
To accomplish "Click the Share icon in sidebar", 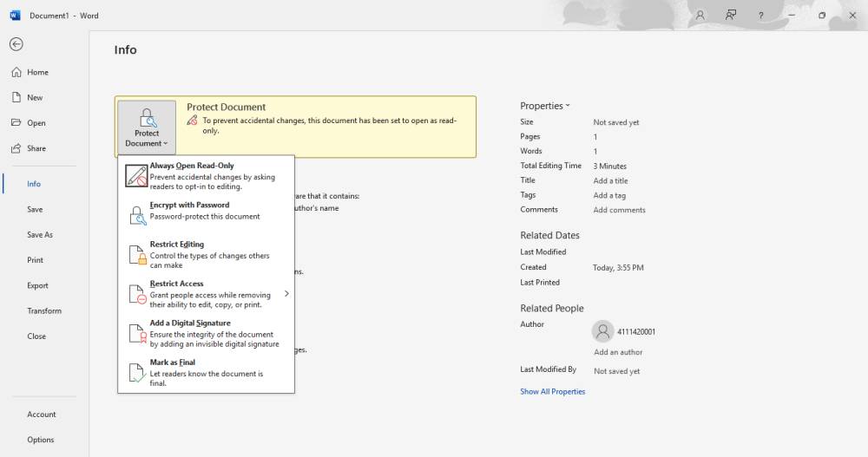I will click(x=16, y=148).
